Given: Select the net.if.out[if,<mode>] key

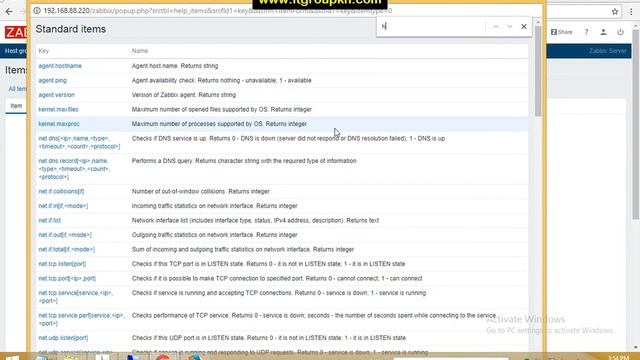Looking at the screenshot, I should coord(65,235).
